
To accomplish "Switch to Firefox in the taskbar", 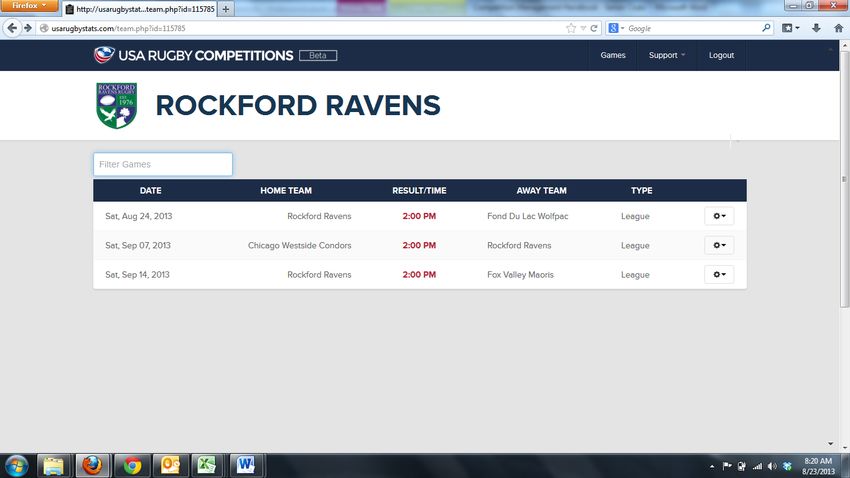I will (x=92, y=466).
